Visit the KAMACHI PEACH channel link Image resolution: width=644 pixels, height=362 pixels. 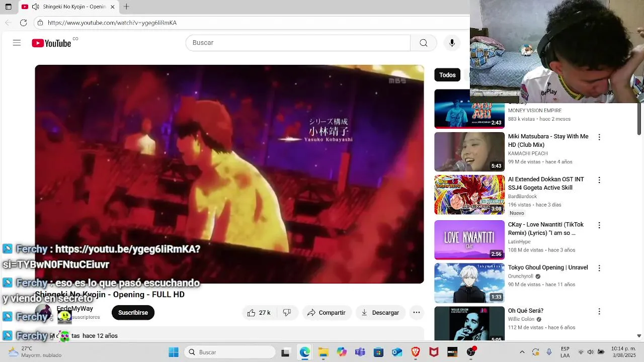point(528,153)
